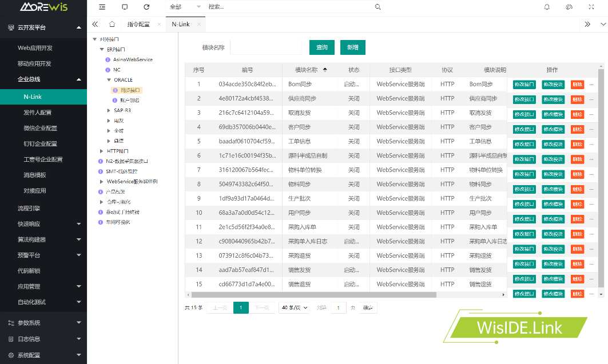
Task: Open the theme palette icon
Action: point(569,7)
